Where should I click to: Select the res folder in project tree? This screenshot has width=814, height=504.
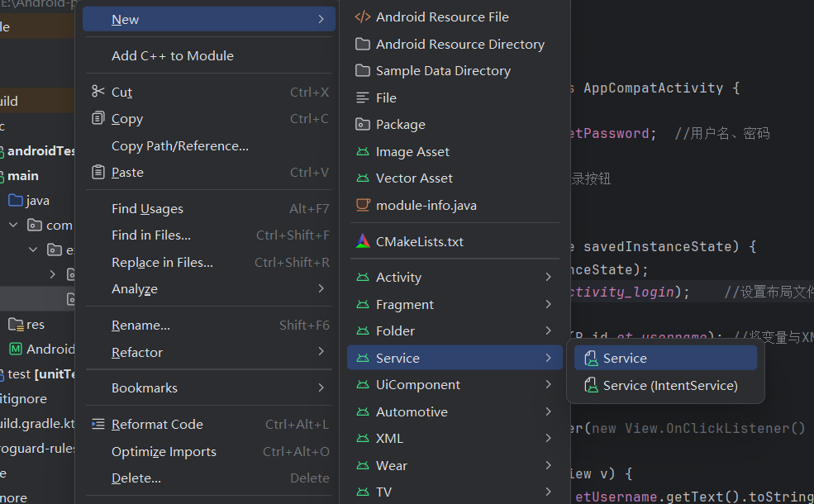[35, 324]
